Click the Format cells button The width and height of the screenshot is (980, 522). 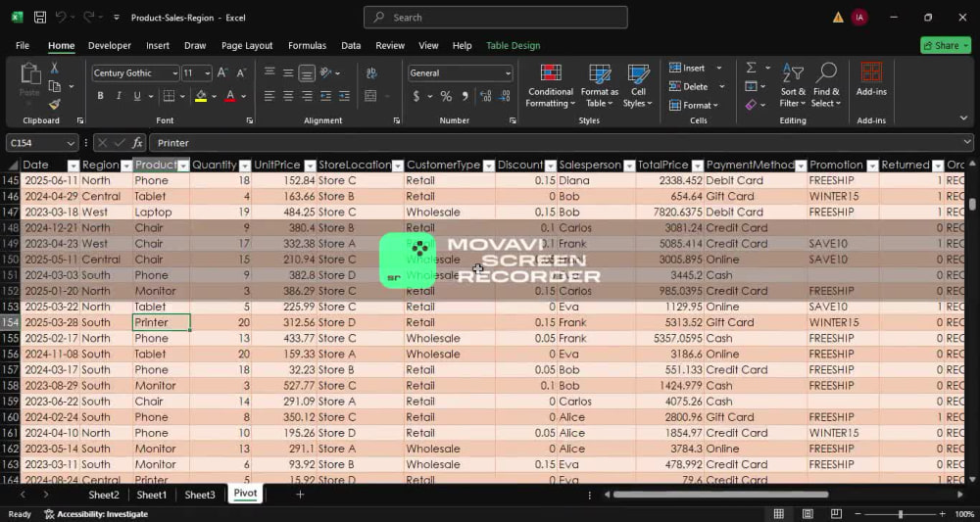pos(694,105)
